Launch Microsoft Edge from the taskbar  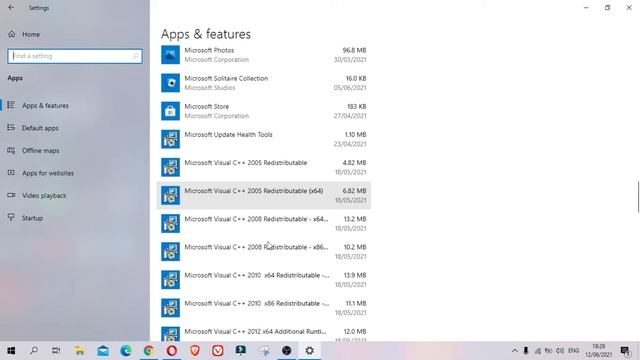pyautogui.click(x=126, y=351)
